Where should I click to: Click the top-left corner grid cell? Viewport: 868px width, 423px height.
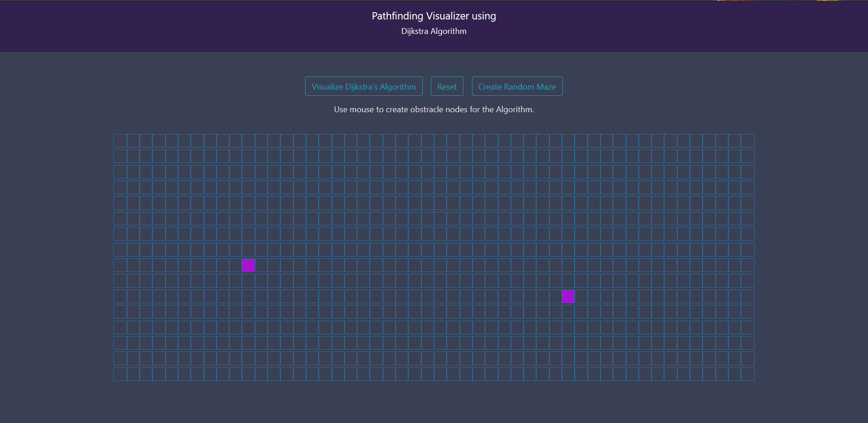tap(120, 141)
